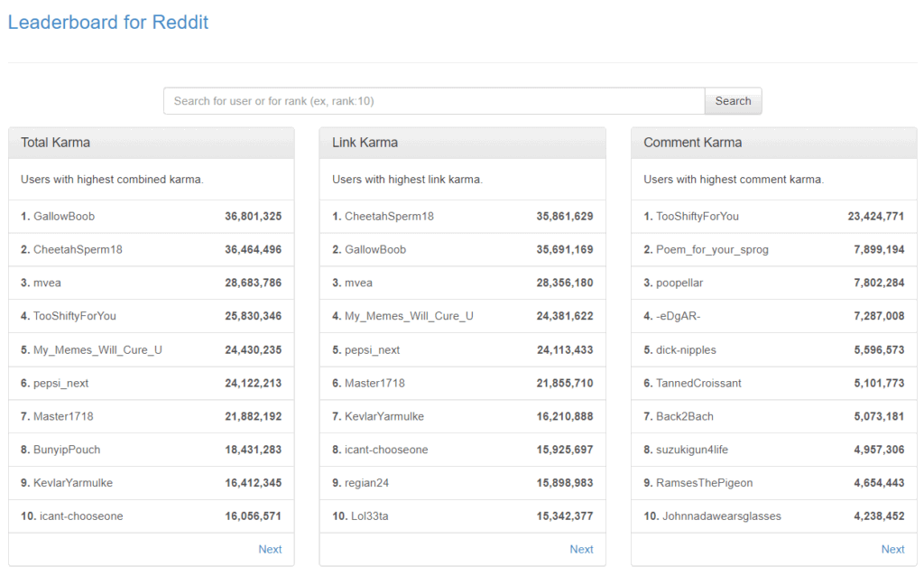The height and width of the screenshot is (576, 924).
Task: Click 'Users with highest link karma.' text
Action: [x=407, y=180]
